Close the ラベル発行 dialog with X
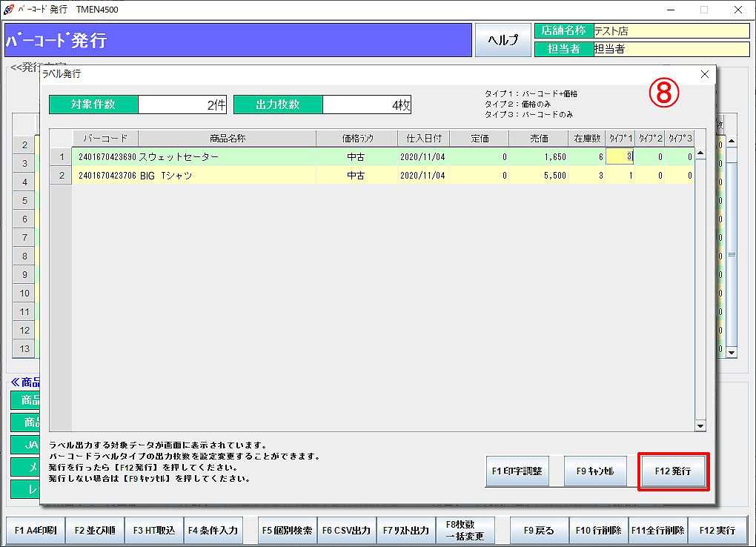Image resolution: width=756 pixels, height=547 pixels. 704,74
